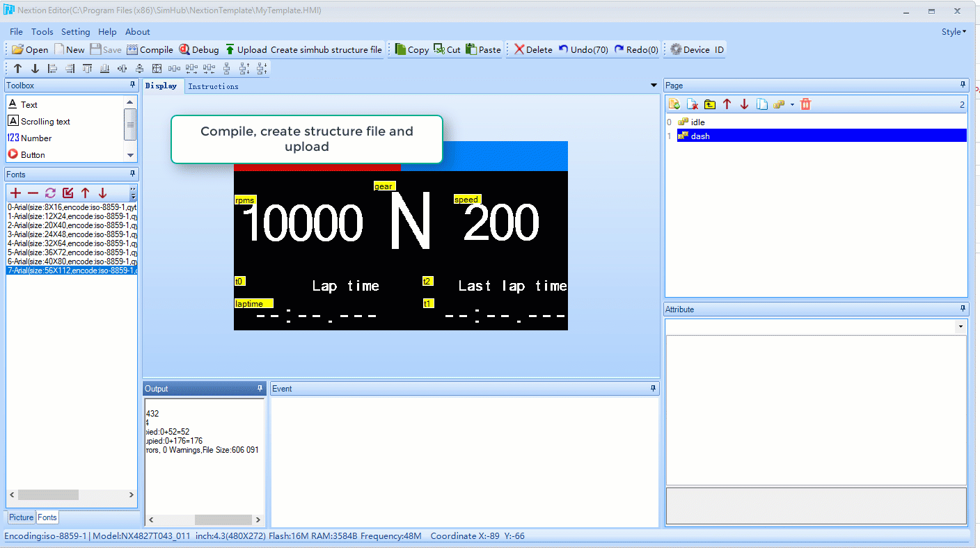Add a new page in the Page panel
The image size is (980, 548).
[x=674, y=104]
